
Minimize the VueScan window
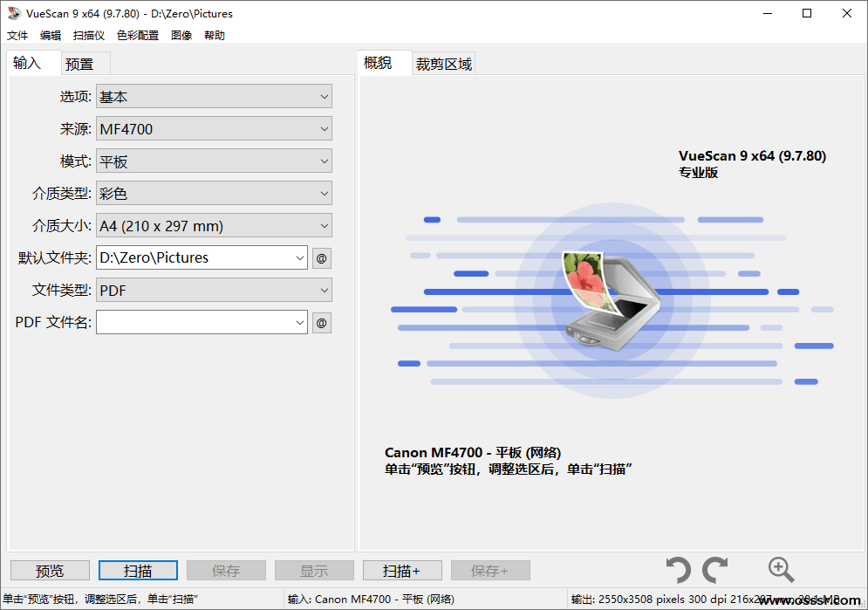point(768,13)
